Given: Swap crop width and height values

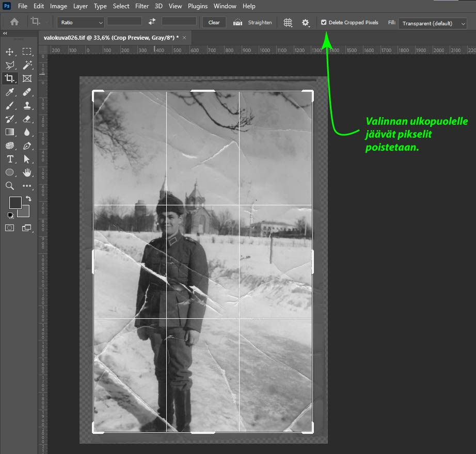Looking at the screenshot, I should coord(152,22).
